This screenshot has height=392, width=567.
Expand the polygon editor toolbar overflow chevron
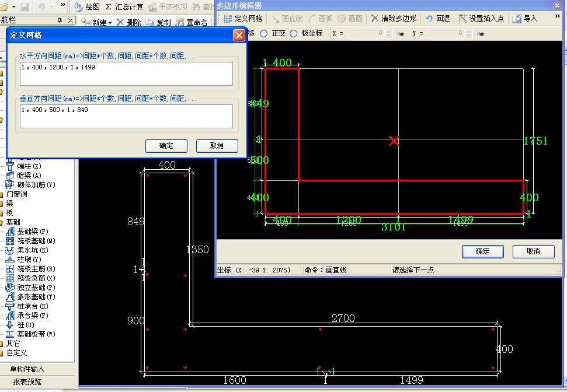pyautogui.click(x=557, y=16)
